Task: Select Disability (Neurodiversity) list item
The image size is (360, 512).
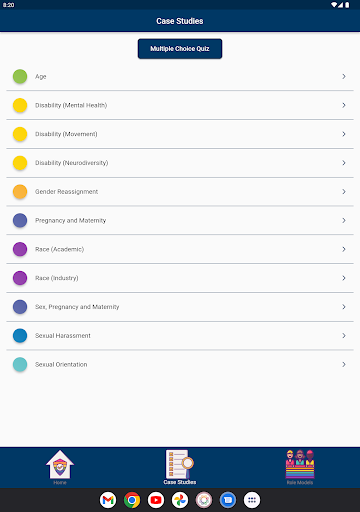Action: [x=180, y=163]
